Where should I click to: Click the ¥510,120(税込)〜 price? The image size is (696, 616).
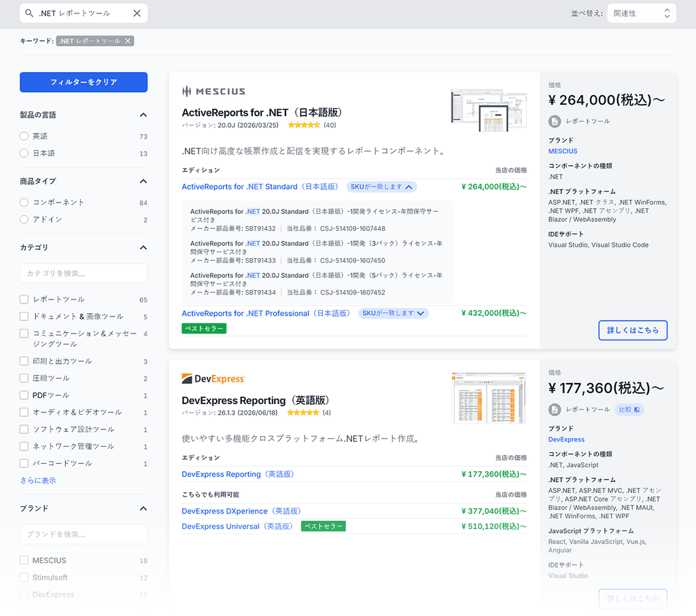pyautogui.click(x=494, y=526)
